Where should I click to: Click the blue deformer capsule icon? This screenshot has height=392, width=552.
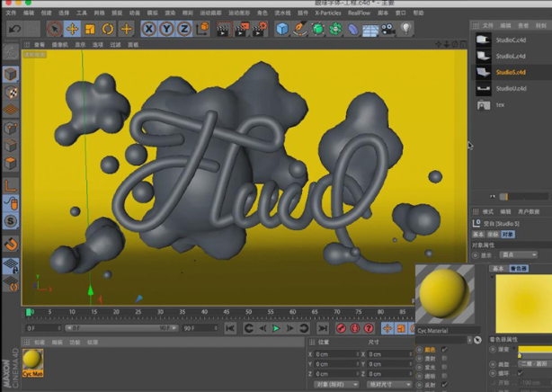352,29
